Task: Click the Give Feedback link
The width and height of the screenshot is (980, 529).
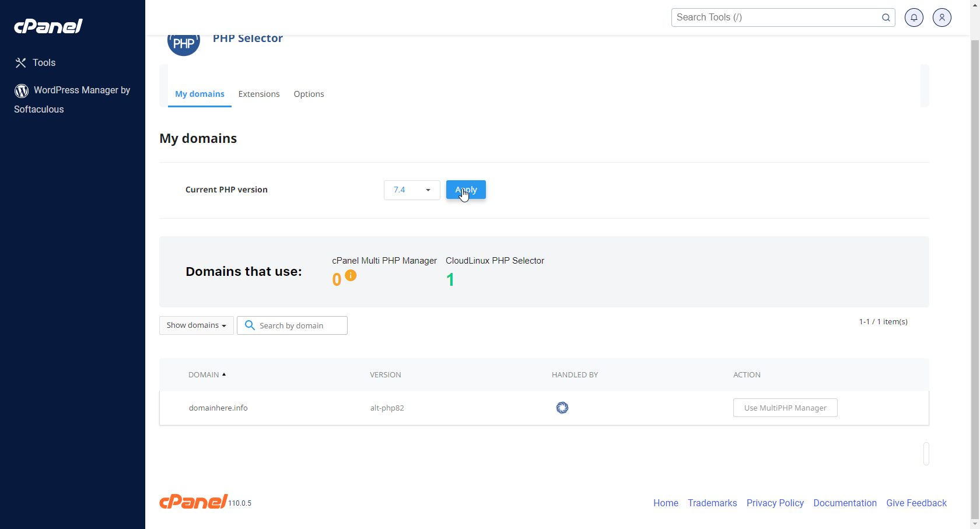Action: [x=916, y=503]
